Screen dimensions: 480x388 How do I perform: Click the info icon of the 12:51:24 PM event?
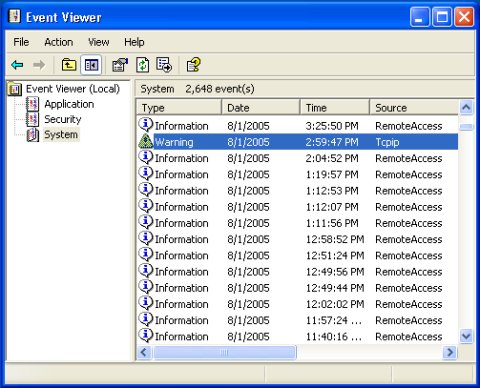(x=146, y=254)
